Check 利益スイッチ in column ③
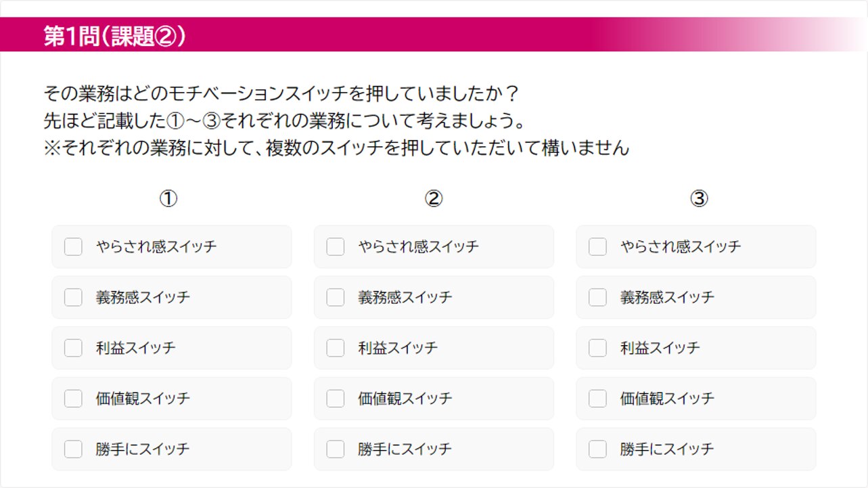Image resolution: width=868 pixels, height=488 pixels. pyautogui.click(x=597, y=348)
